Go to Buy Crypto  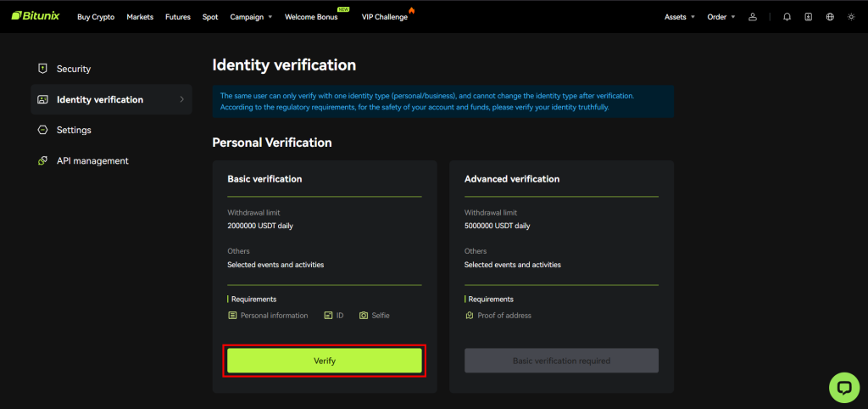96,17
